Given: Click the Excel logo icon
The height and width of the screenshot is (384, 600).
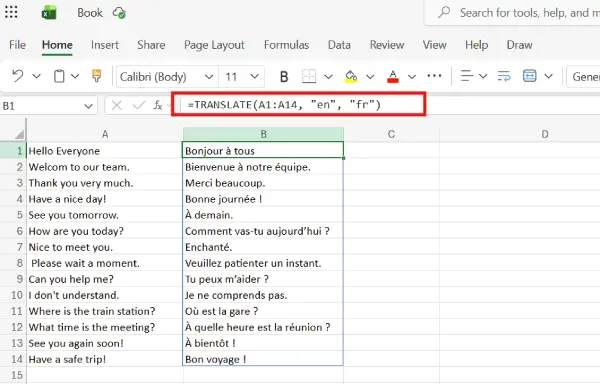Looking at the screenshot, I should (49, 13).
